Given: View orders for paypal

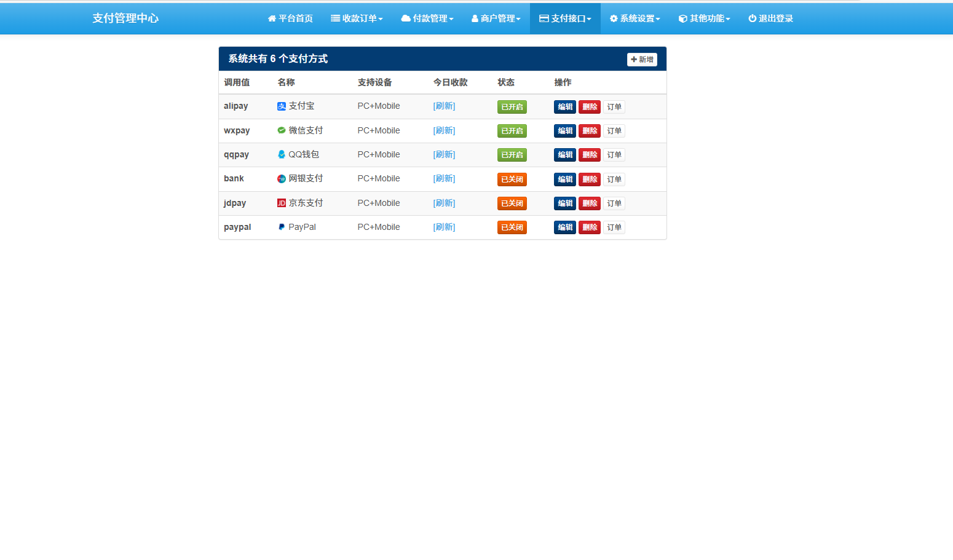Looking at the screenshot, I should [614, 227].
